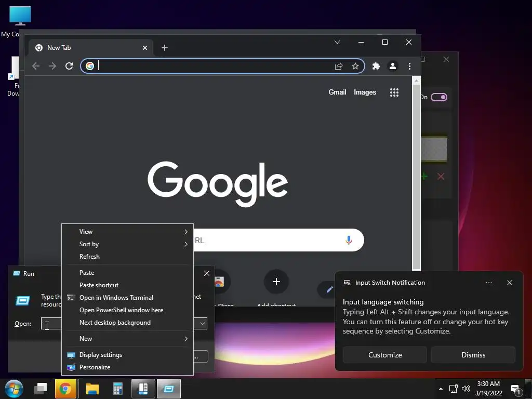
Task: Choose Next desktop background
Action: coord(128,322)
